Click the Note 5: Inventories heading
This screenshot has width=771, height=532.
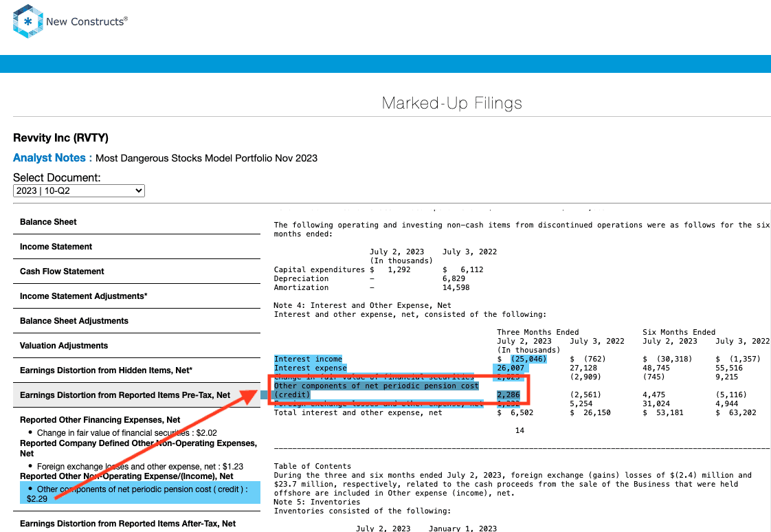click(317, 502)
